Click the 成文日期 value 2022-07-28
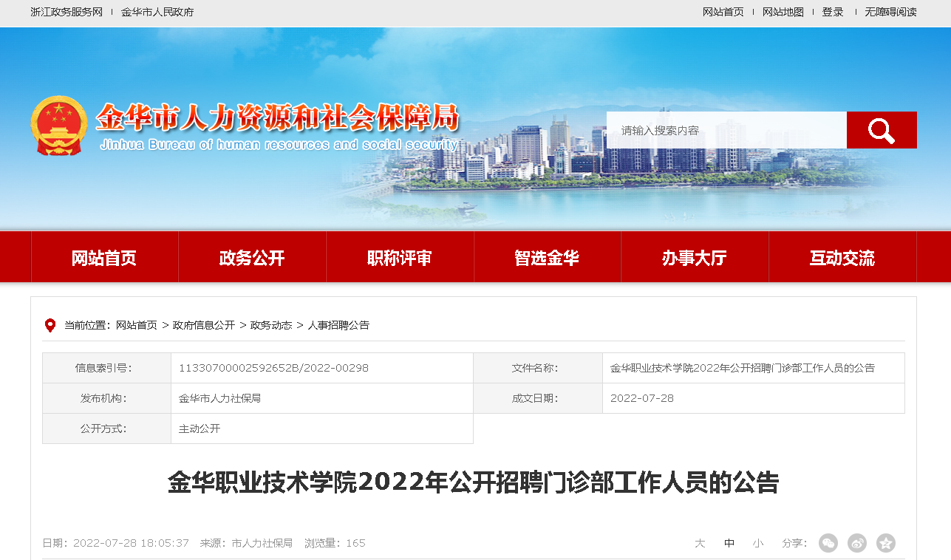Image resolution: width=951 pixels, height=560 pixels. (642, 398)
